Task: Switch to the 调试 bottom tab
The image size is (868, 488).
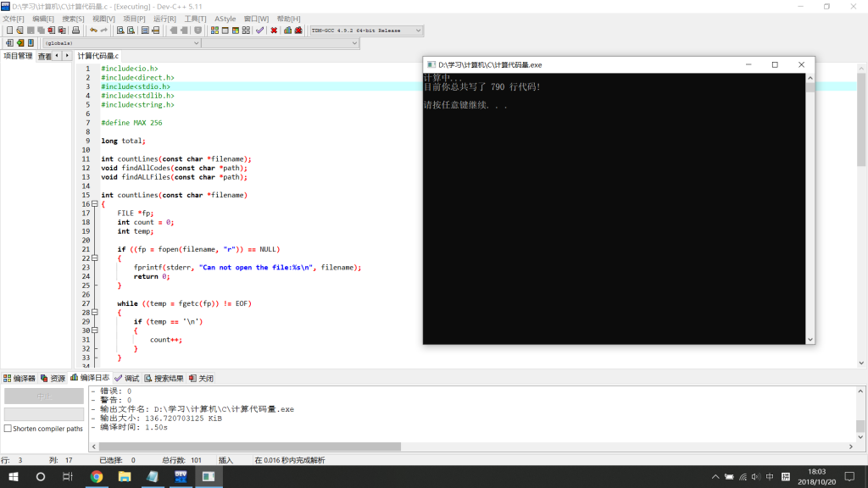Action: (127, 379)
